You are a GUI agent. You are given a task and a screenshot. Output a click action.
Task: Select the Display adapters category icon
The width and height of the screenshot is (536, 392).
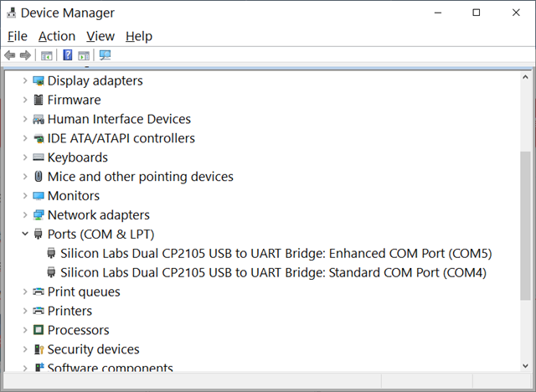[x=39, y=81]
